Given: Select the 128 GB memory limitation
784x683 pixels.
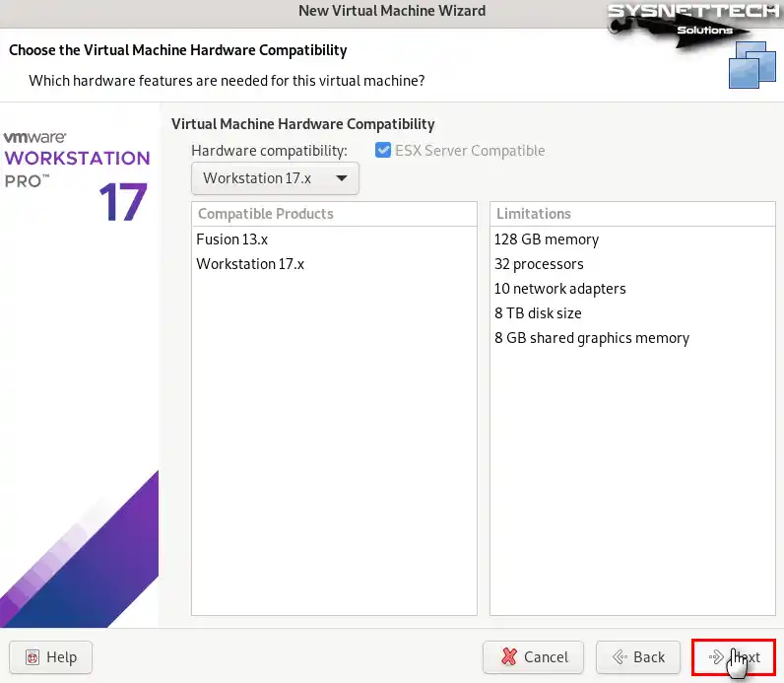Looking at the screenshot, I should coord(547,239).
